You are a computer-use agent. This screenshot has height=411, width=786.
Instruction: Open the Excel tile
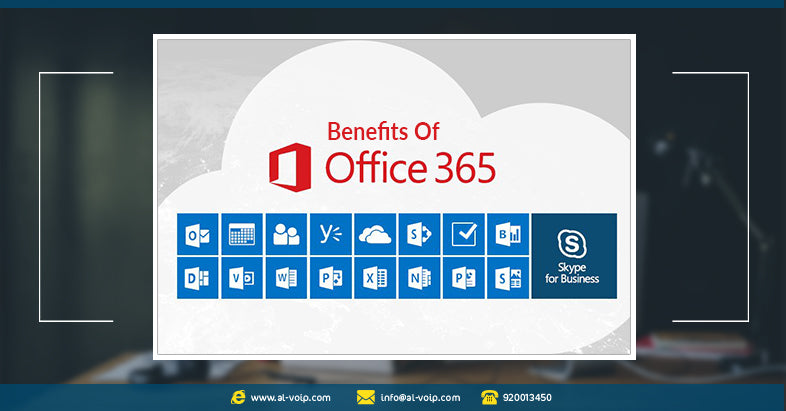(374, 278)
